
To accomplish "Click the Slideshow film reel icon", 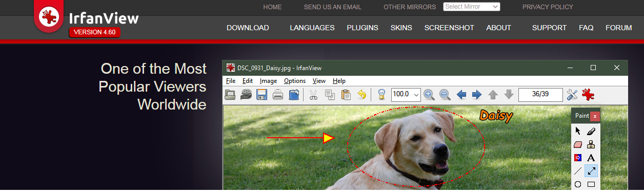I will [x=246, y=94].
